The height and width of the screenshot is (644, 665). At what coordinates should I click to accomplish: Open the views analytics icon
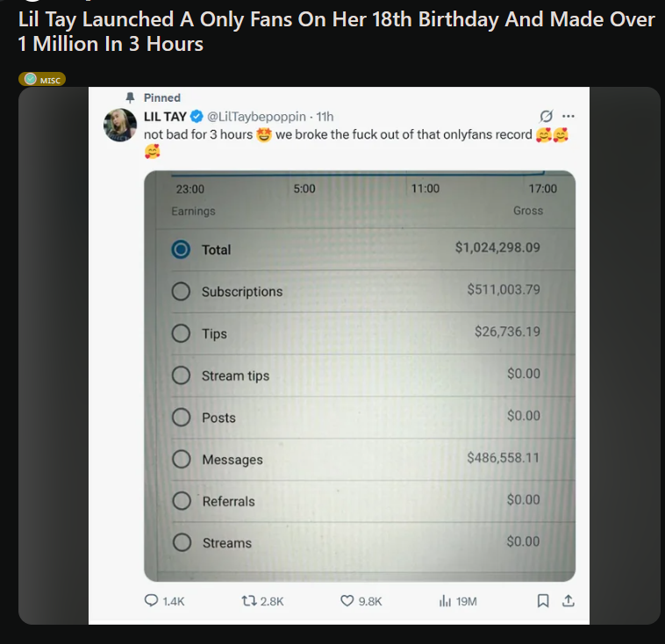pyautogui.click(x=444, y=601)
